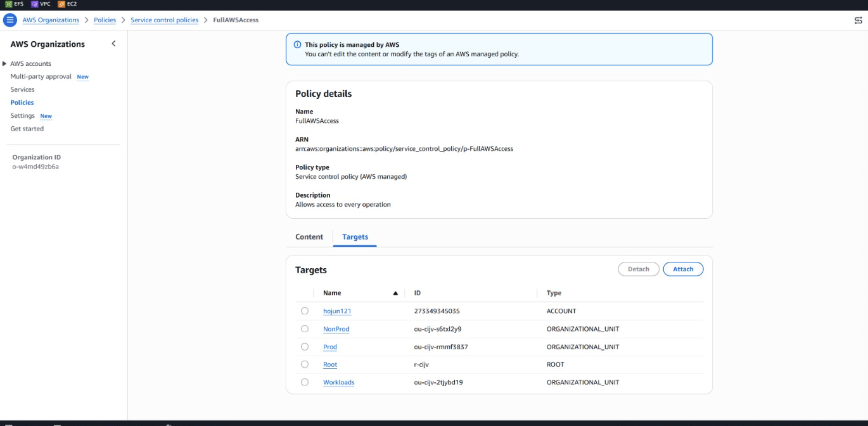Screen dimensions: 868x426
Task: Click the Attach button
Action: 683,269
